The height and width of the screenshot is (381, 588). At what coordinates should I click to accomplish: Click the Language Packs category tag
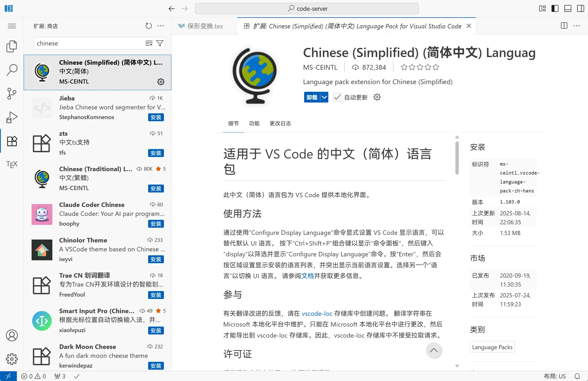(492, 347)
